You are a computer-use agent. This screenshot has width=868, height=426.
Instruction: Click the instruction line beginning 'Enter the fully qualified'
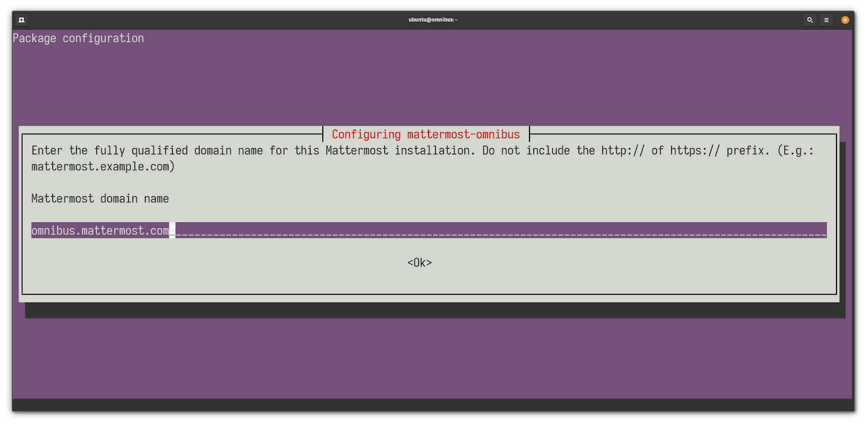click(x=423, y=151)
